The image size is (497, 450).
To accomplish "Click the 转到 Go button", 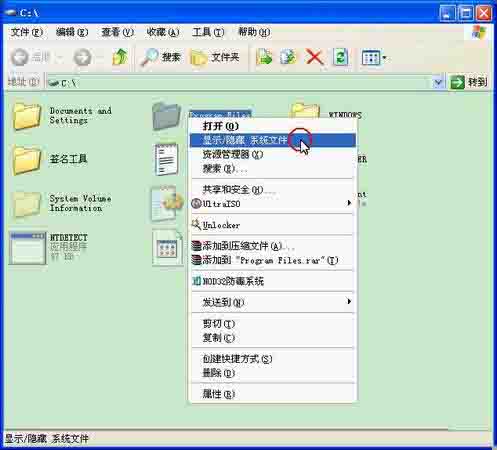I will point(469,82).
